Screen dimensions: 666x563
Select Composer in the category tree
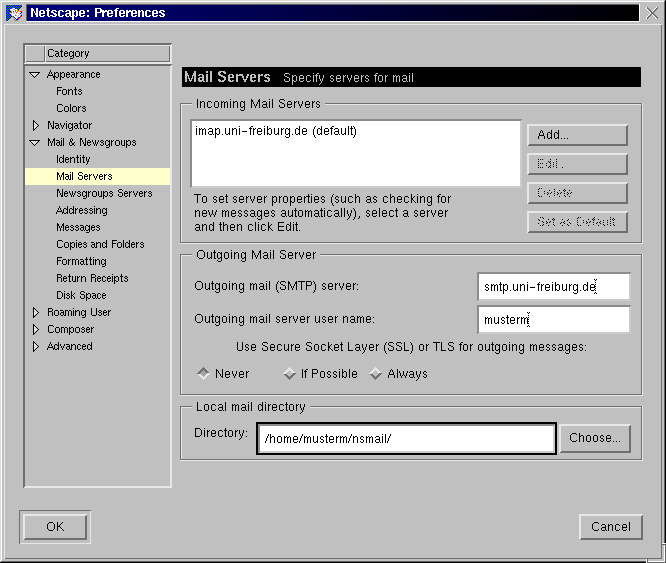coord(71,329)
